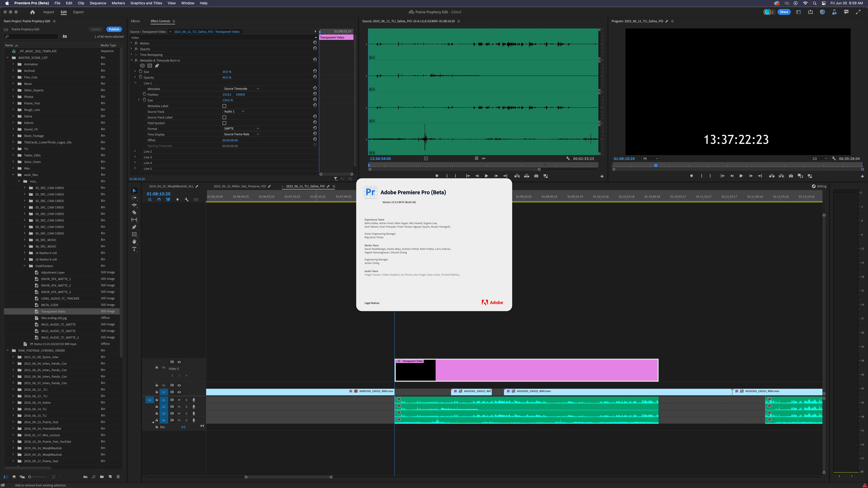This screenshot has height=488, width=868.
Task: Enable the Field Symbol checkbox
Action: pos(224,123)
